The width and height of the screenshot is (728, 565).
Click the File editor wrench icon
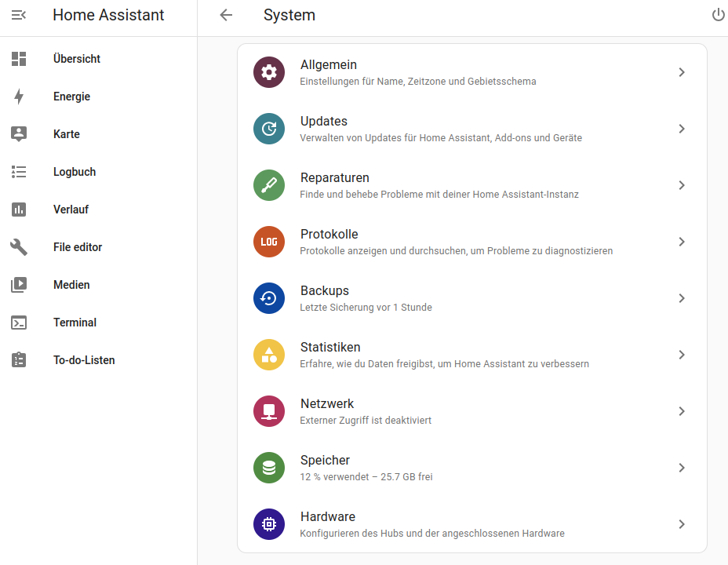(19, 247)
